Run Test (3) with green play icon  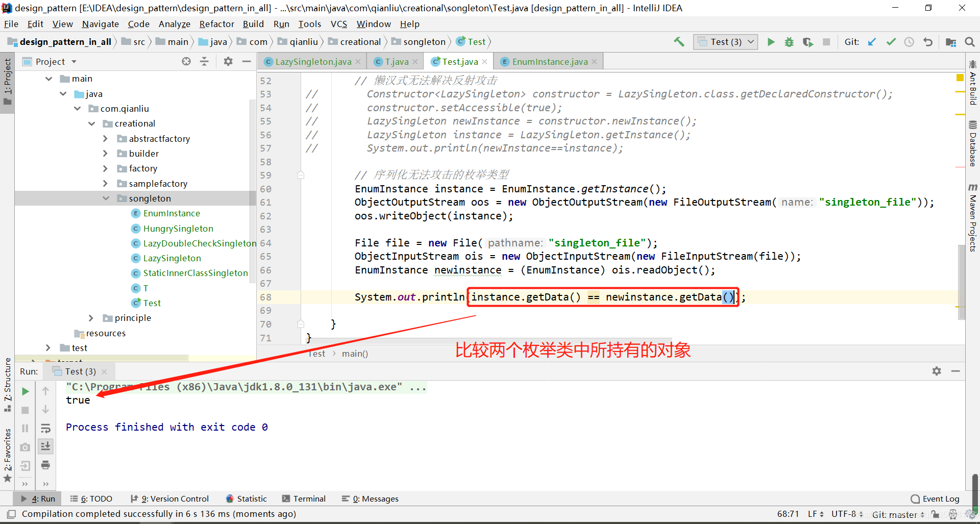coord(771,42)
